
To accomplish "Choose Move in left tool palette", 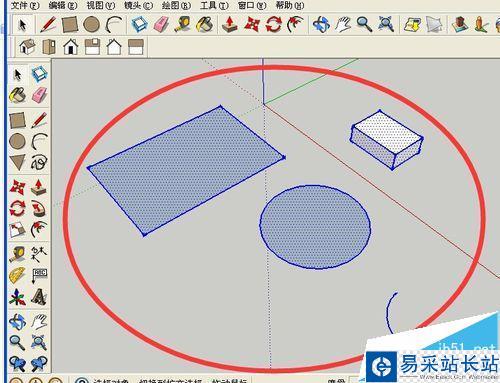I will (x=17, y=187).
